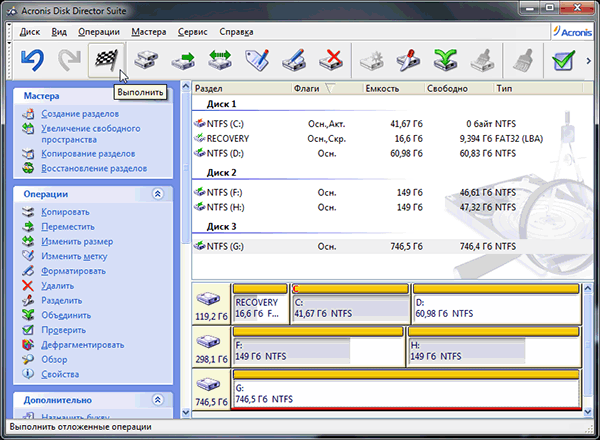Show more toolbar buttons with chevron

(589, 60)
